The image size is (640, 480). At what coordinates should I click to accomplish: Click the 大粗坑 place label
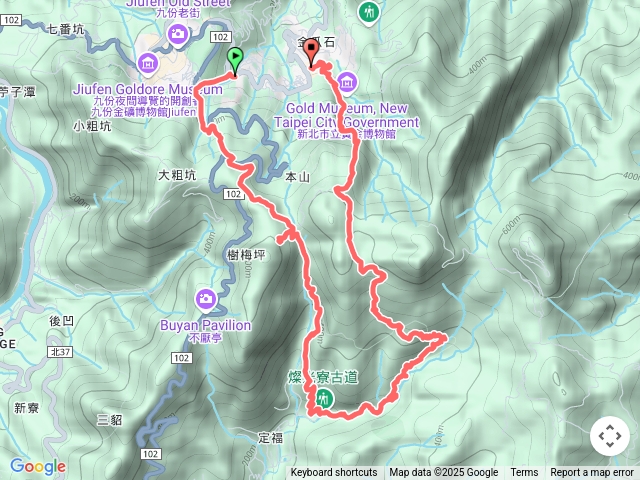click(x=177, y=175)
